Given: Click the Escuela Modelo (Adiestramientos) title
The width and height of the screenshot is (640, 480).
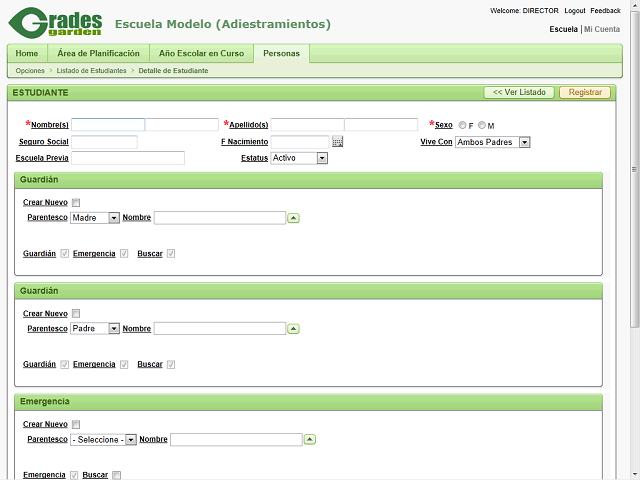Looking at the screenshot, I should click(x=223, y=24).
